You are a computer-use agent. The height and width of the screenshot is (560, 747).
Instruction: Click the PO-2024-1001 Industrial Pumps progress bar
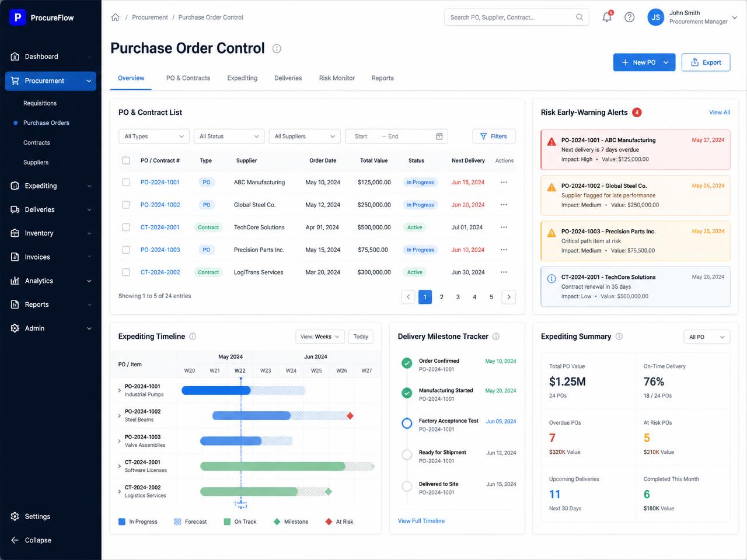click(216, 390)
